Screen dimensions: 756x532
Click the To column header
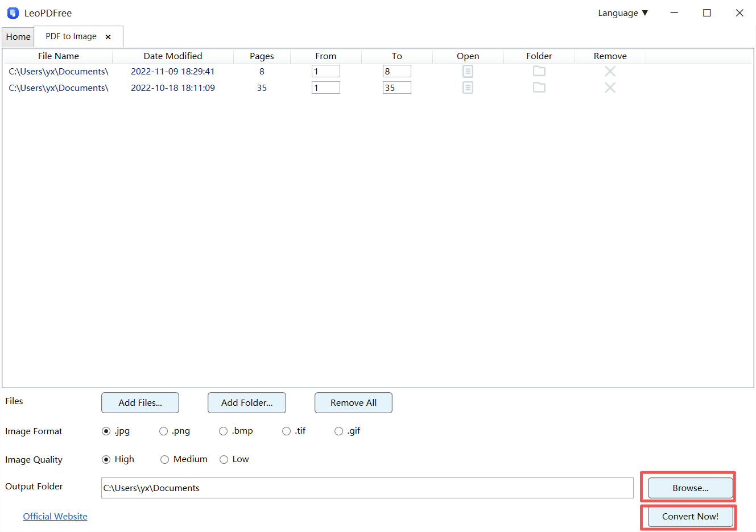tap(397, 56)
